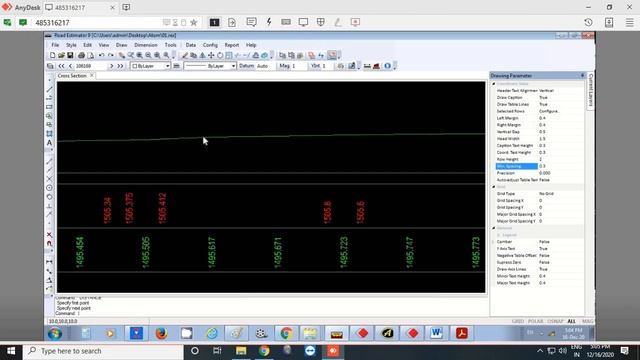Viewport: 640px width, 360px height.
Task: Open Word in the remote taskbar
Action: click(x=436, y=333)
